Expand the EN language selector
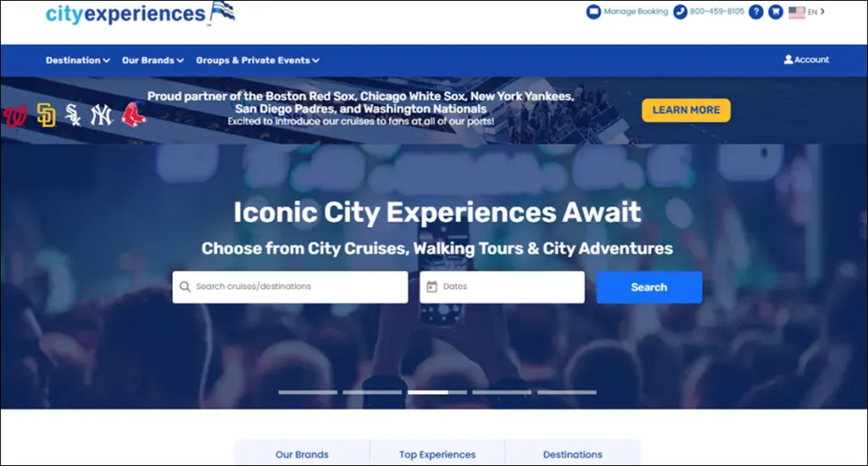868x466 pixels. [x=816, y=12]
